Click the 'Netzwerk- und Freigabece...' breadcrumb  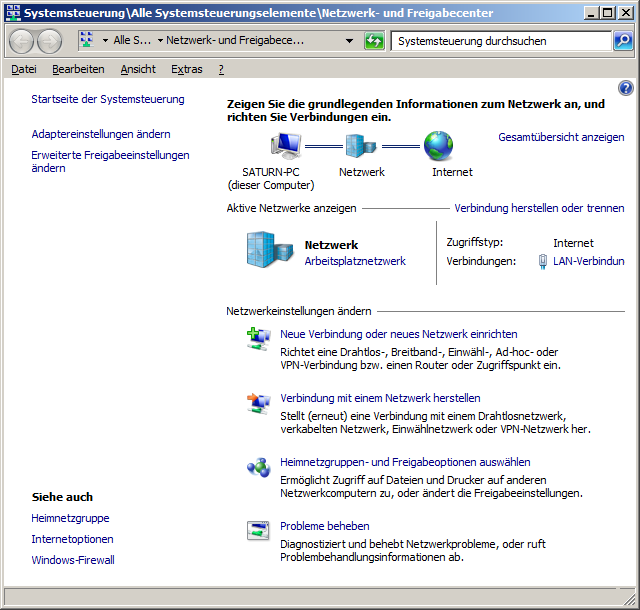(x=235, y=40)
